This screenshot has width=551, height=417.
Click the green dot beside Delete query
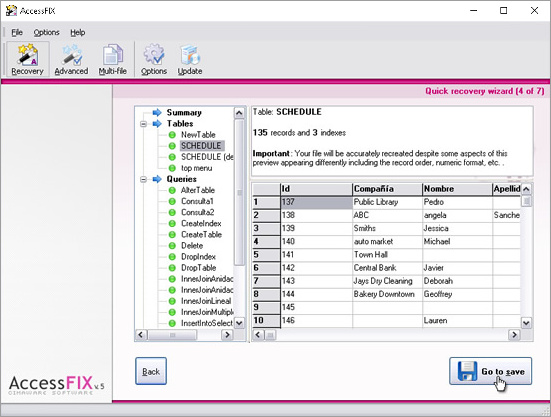[x=172, y=246]
